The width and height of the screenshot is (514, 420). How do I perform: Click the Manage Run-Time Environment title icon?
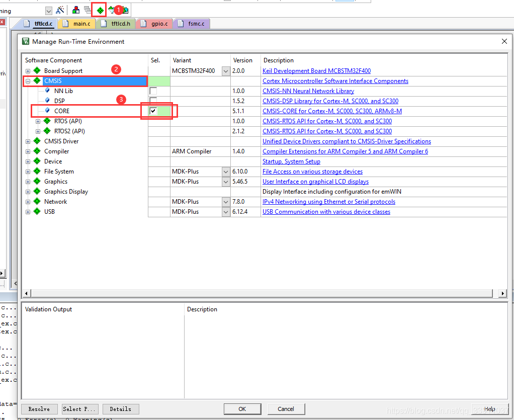tap(26, 41)
